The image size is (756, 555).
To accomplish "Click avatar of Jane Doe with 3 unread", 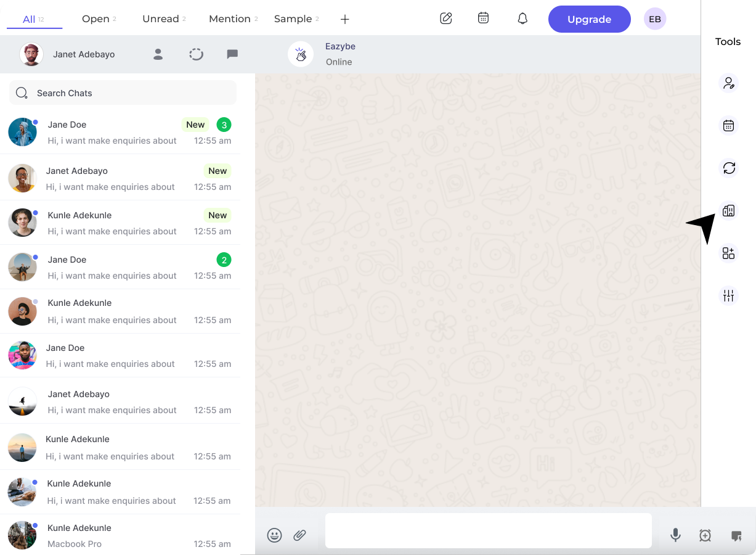I will pyautogui.click(x=22, y=132).
